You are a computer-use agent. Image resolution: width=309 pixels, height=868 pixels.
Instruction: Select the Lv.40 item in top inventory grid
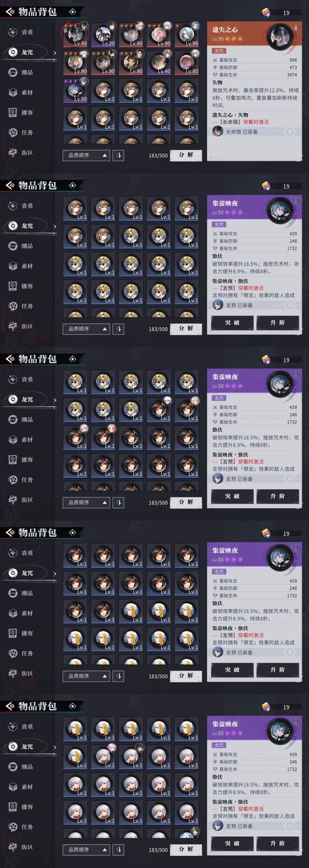159,64
